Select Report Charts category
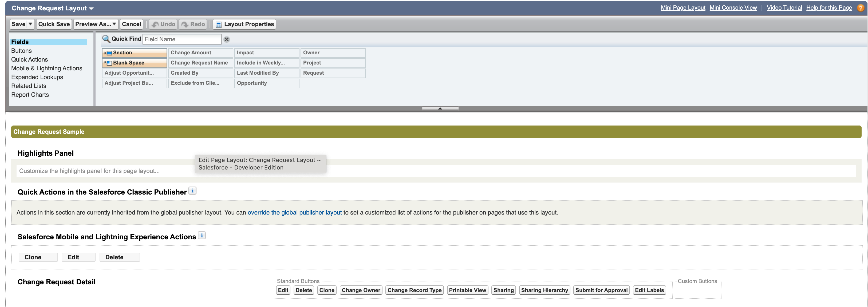The width and height of the screenshot is (868, 307). tap(30, 95)
